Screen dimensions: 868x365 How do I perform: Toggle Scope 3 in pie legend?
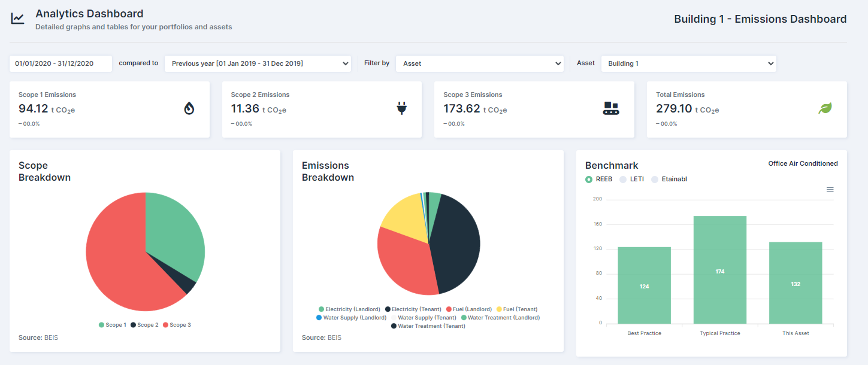click(177, 325)
